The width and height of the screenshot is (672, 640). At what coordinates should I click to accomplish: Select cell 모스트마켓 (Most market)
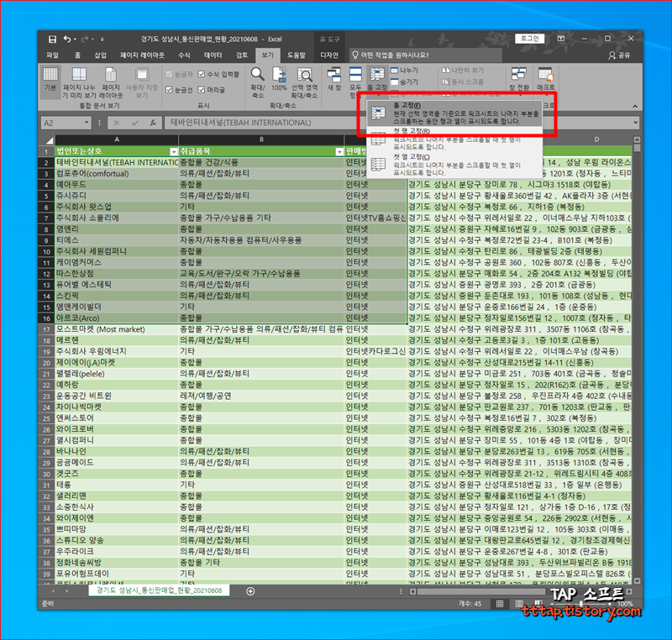(x=117, y=329)
